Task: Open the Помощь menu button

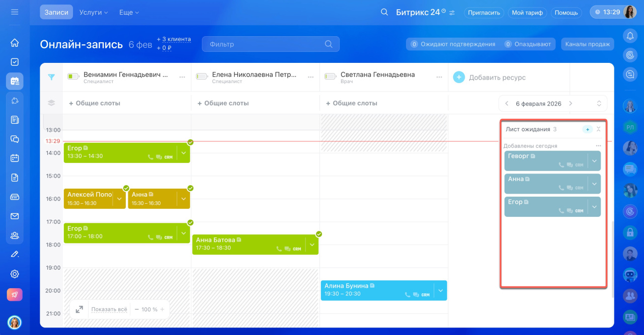Action: pos(566,13)
